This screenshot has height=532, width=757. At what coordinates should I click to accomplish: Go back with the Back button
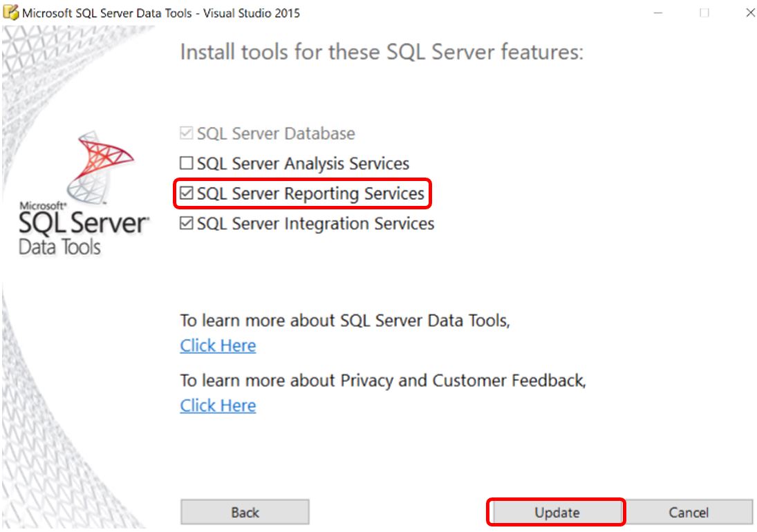coord(245,513)
